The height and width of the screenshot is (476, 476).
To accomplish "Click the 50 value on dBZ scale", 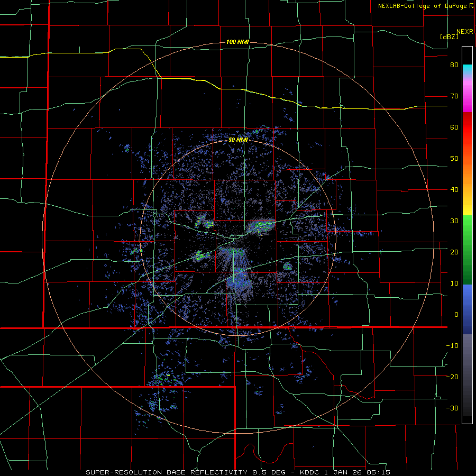I will click(x=454, y=159).
